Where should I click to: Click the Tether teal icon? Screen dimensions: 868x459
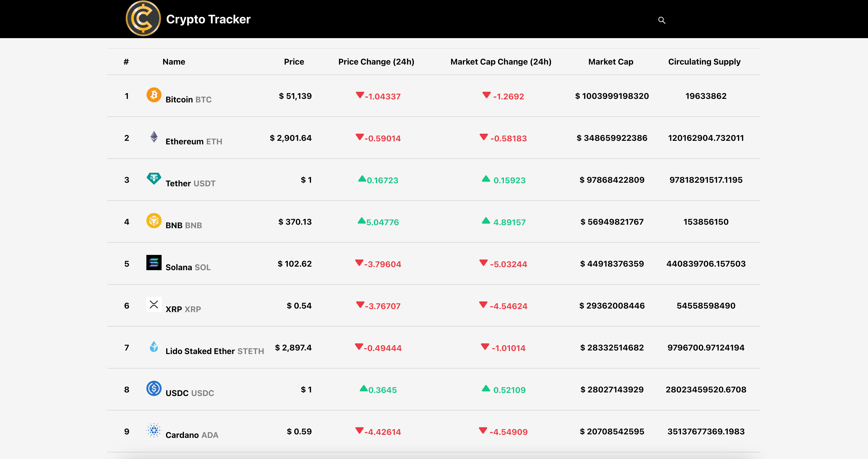tap(154, 178)
